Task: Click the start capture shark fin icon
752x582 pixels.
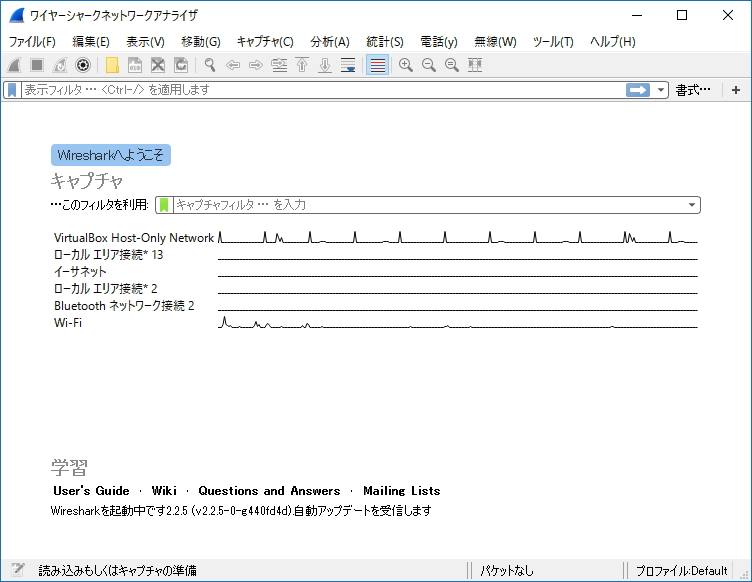Action: [14, 65]
